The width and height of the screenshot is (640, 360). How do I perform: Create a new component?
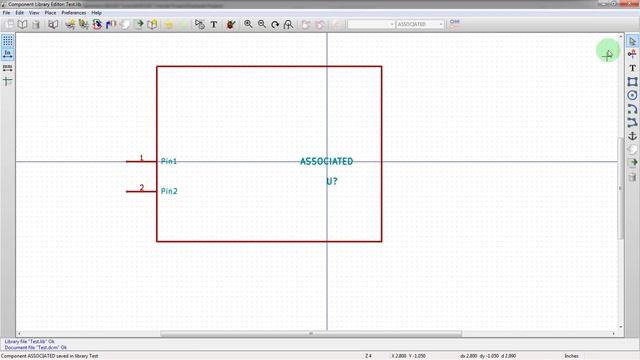70,24
